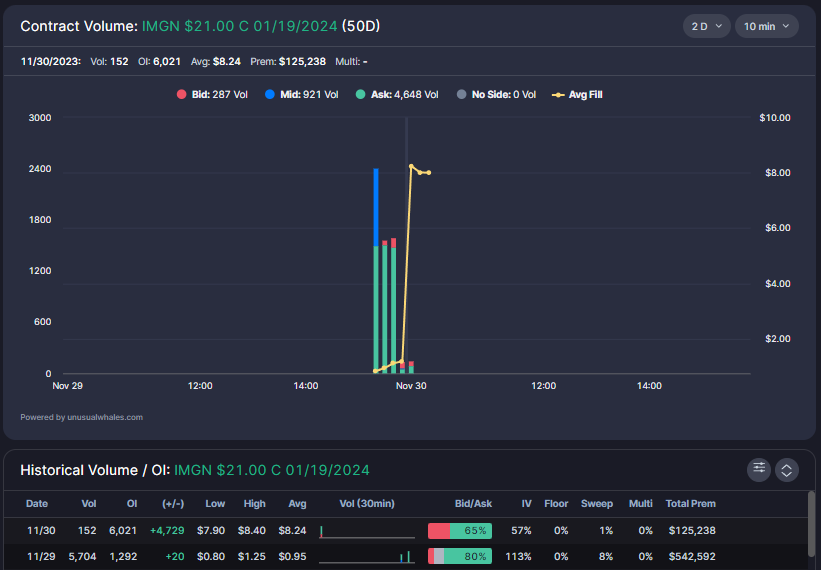Screen dimensions: 821x570
Task: Open the table filter settings icon
Action: point(759,469)
